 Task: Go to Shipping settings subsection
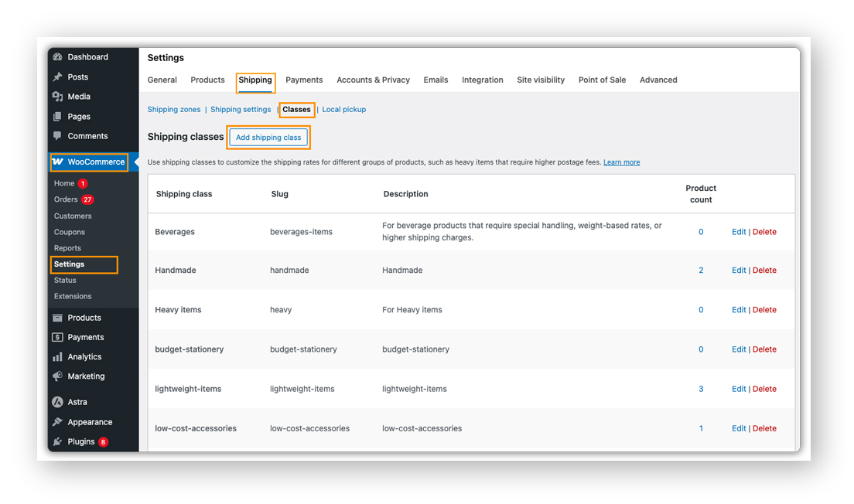(241, 110)
